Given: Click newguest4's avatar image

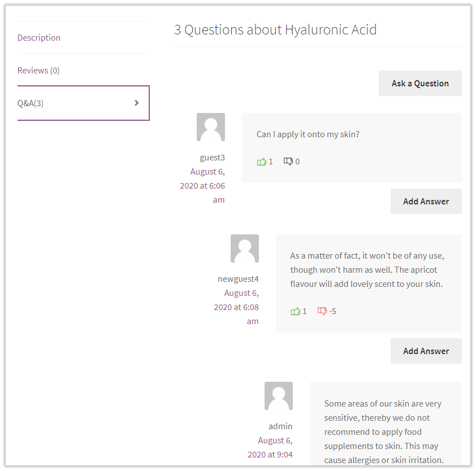Looking at the screenshot, I should [x=245, y=248].
